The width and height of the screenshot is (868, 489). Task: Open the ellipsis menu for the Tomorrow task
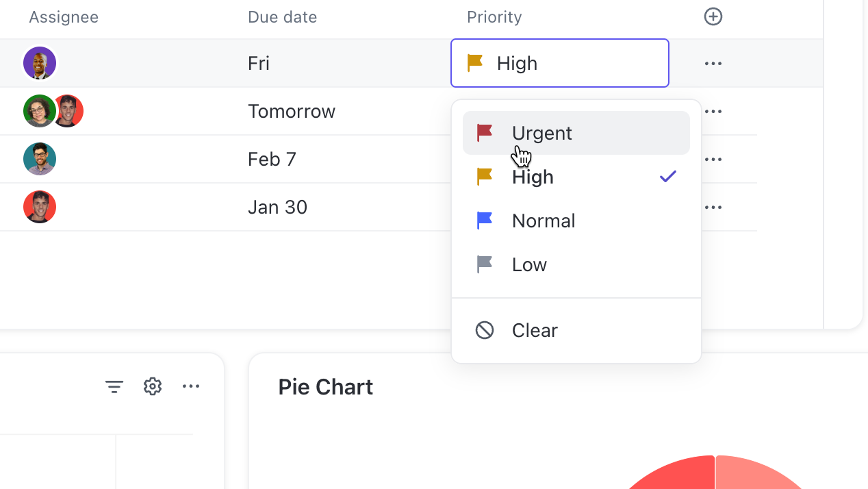pyautogui.click(x=713, y=111)
